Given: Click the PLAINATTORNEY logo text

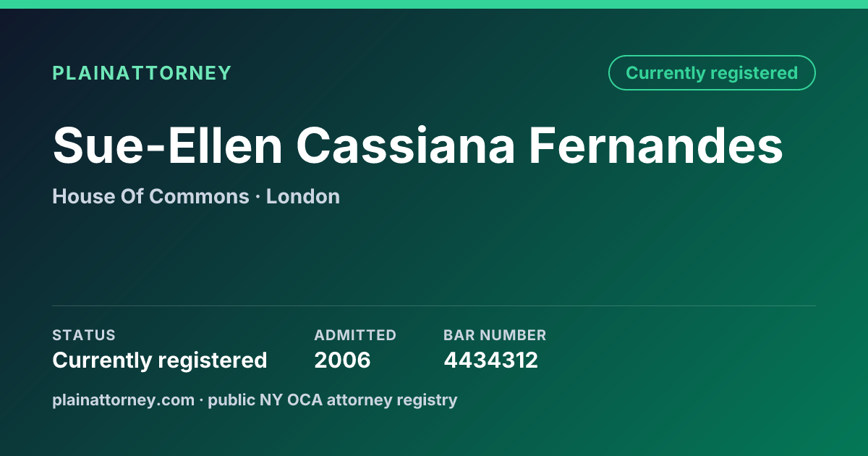Looking at the screenshot, I should pos(142,73).
